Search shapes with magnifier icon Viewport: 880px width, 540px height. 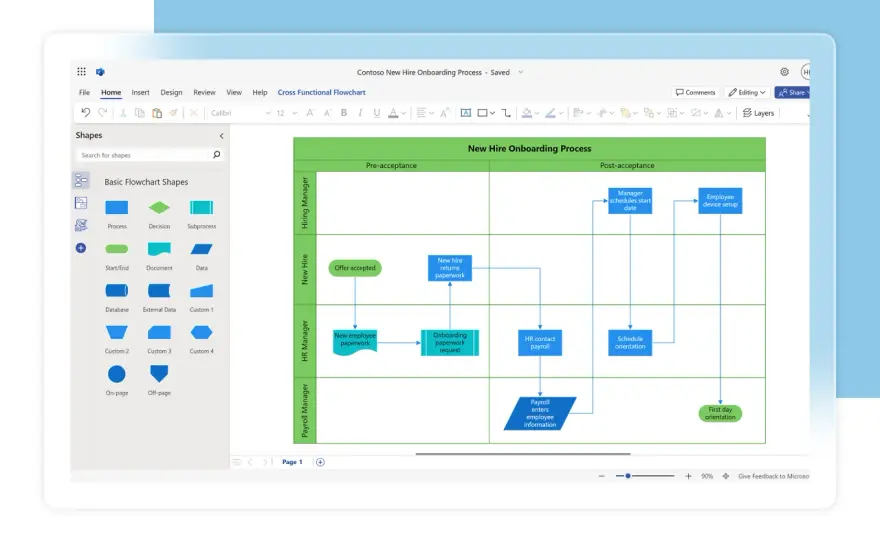tap(217, 154)
